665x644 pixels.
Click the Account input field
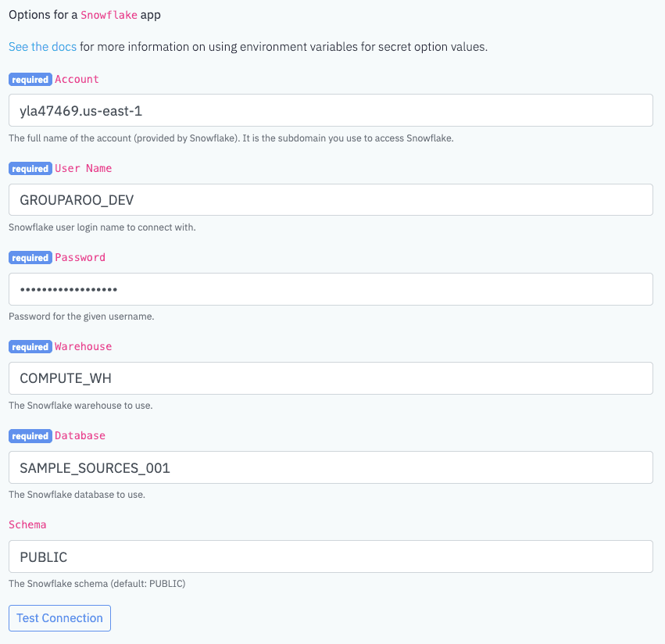pos(331,110)
